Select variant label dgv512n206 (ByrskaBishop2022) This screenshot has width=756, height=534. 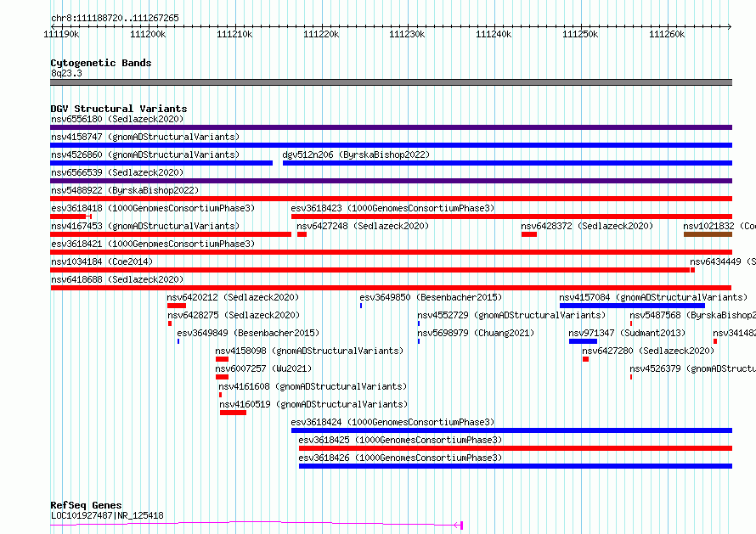(x=356, y=155)
